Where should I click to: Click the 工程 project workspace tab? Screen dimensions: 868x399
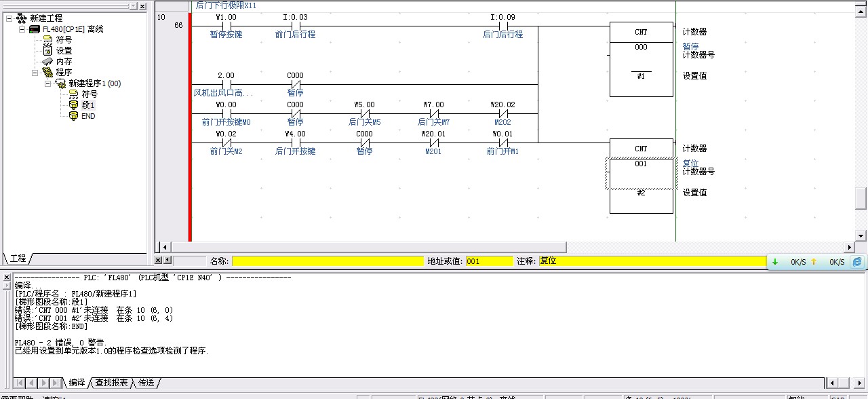coord(18,259)
